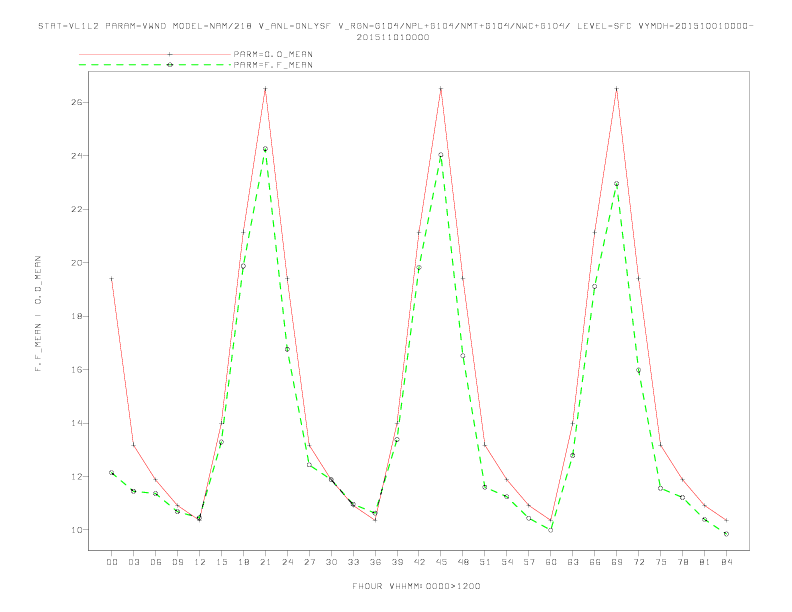Click x-axis tick label 21
792x612 pixels.
click(265, 562)
